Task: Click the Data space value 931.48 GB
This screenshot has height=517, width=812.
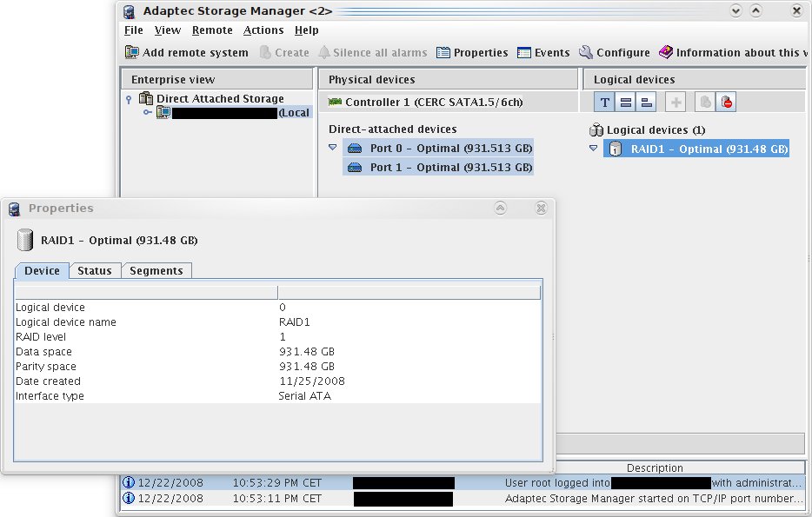Action: (x=307, y=351)
